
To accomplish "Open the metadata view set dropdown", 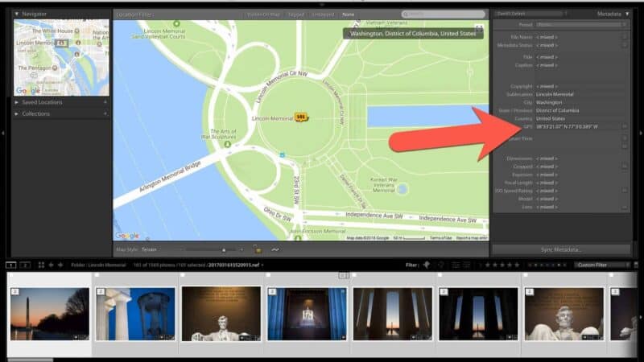I will click(x=530, y=14).
